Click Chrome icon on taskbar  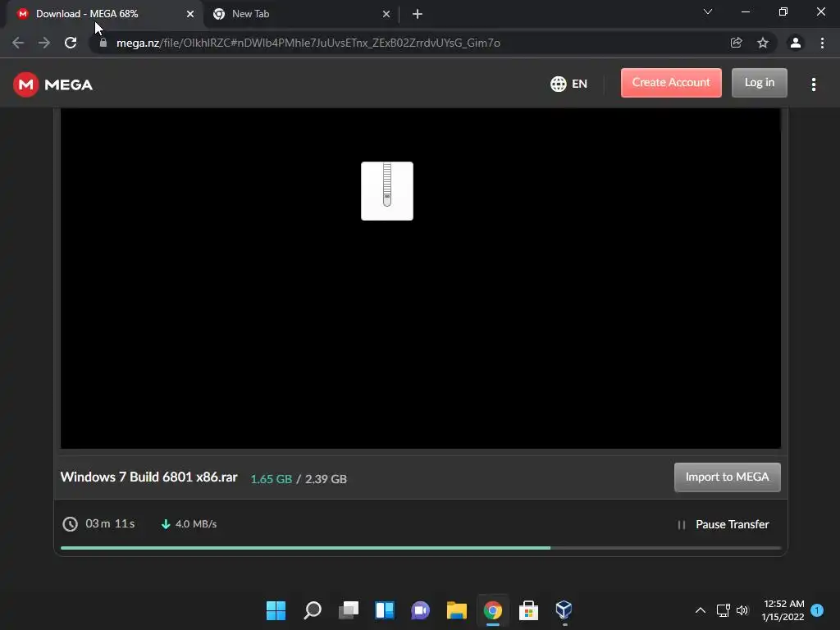point(493,610)
